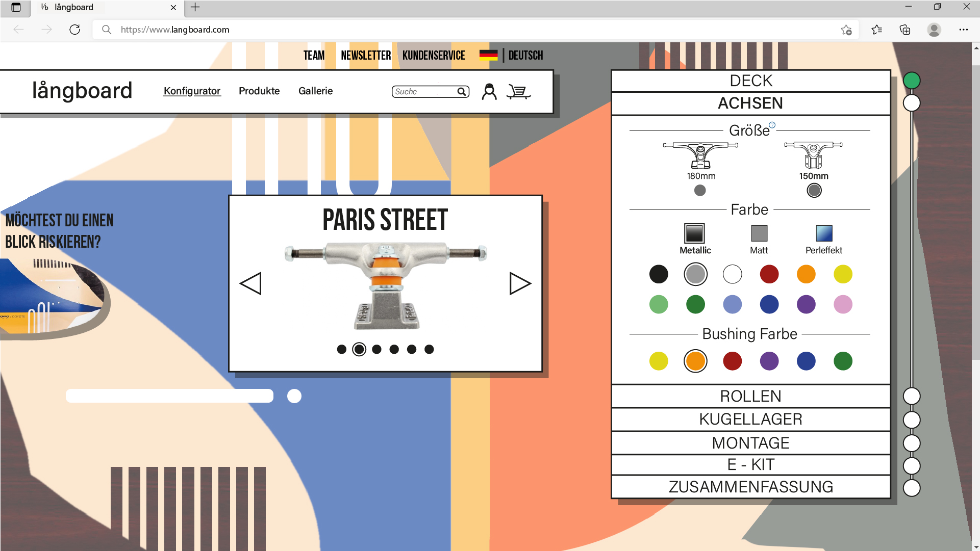Open the Konfigurator page
This screenshot has height=551, width=980.
pos(192,91)
